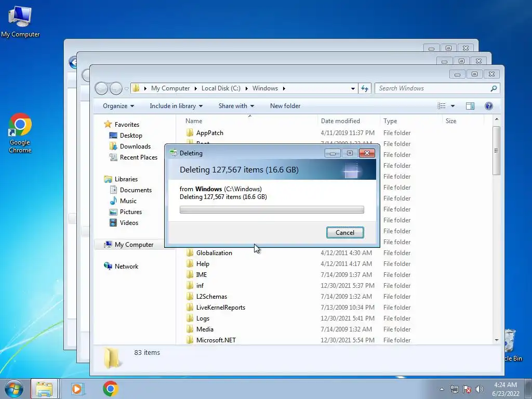Open Pictures library
This screenshot has width=532, height=399.
pyautogui.click(x=130, y=212)
